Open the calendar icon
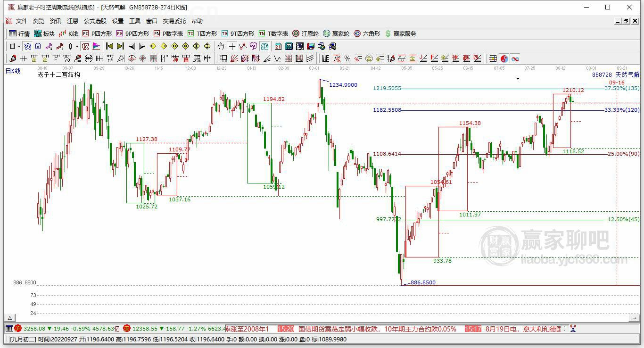Viewport: 644px width, 348px height. point(278,46)
